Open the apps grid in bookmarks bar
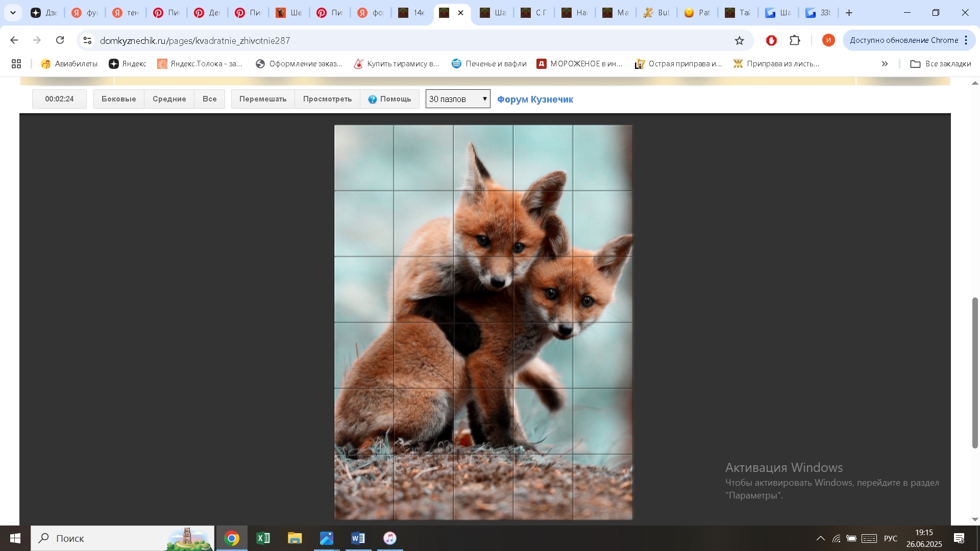The width and height of the screenshot is (980, 551). [16, 64]
